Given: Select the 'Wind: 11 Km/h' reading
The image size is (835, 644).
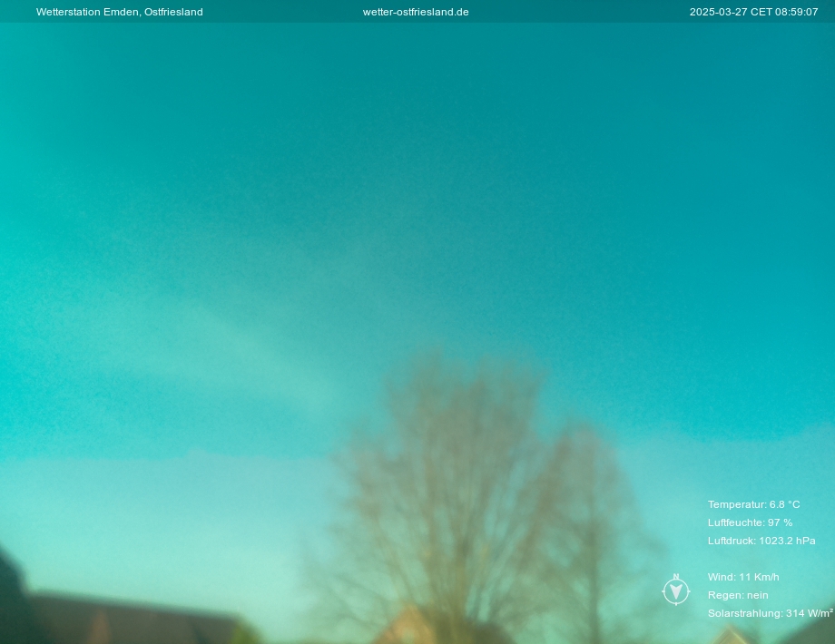Looking at the screenshot, I should point(743,576).
